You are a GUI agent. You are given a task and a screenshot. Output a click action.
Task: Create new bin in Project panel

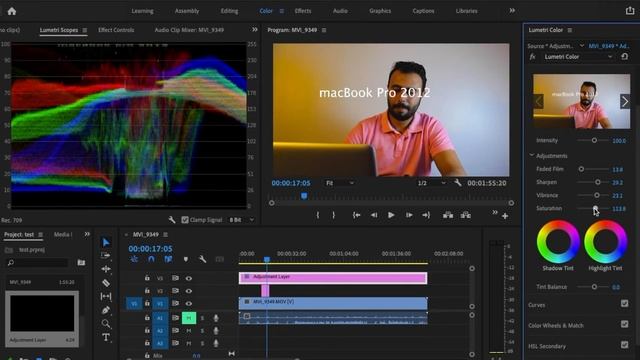(81, 262)
